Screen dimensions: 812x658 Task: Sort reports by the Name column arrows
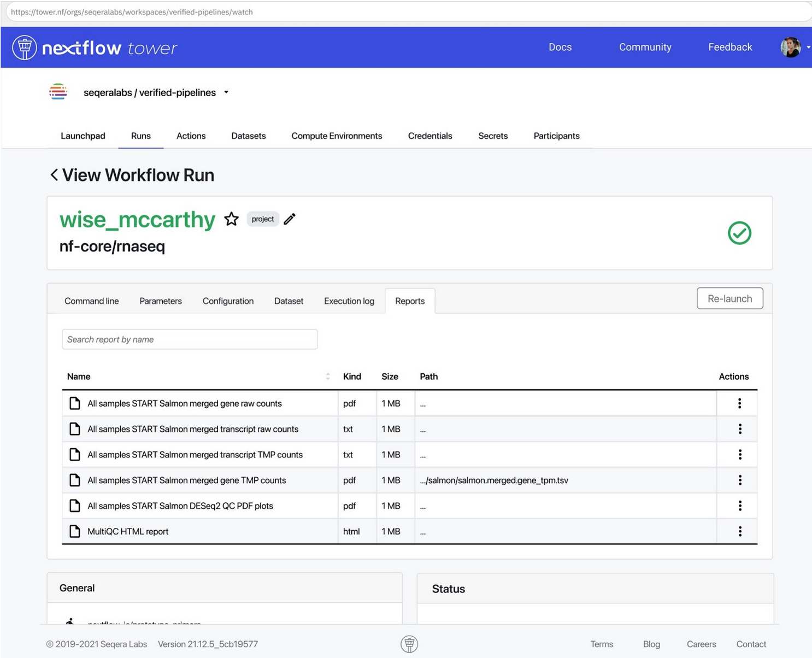coord(328,377)
